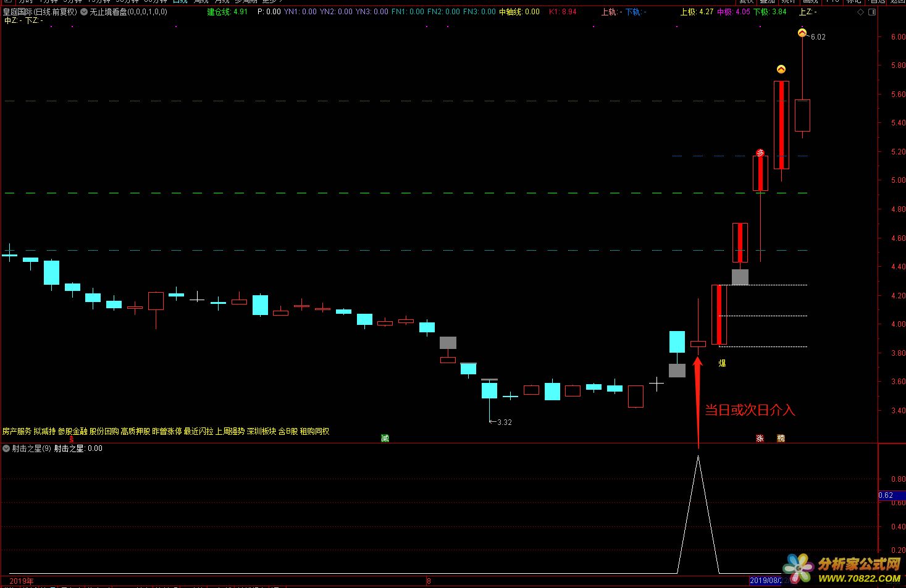Click the 射击之星: 0.00 value
Viewport: 906px width, 588px height.
(78, 448)
